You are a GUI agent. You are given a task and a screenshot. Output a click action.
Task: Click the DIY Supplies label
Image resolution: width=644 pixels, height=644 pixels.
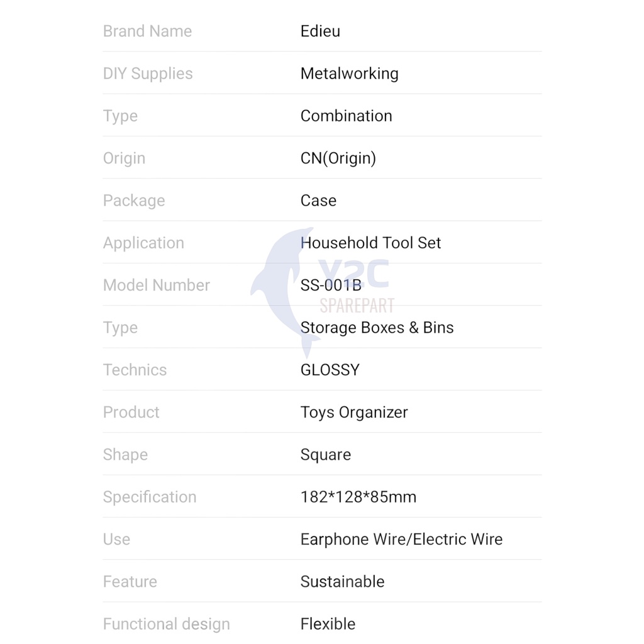point(148,74)
